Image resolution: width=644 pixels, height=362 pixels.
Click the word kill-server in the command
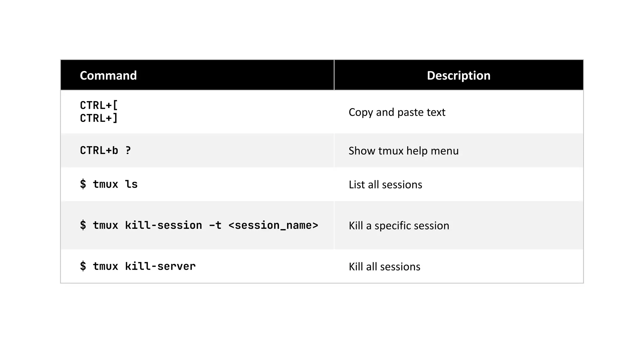pyautogui.click(x=160, y=266)
